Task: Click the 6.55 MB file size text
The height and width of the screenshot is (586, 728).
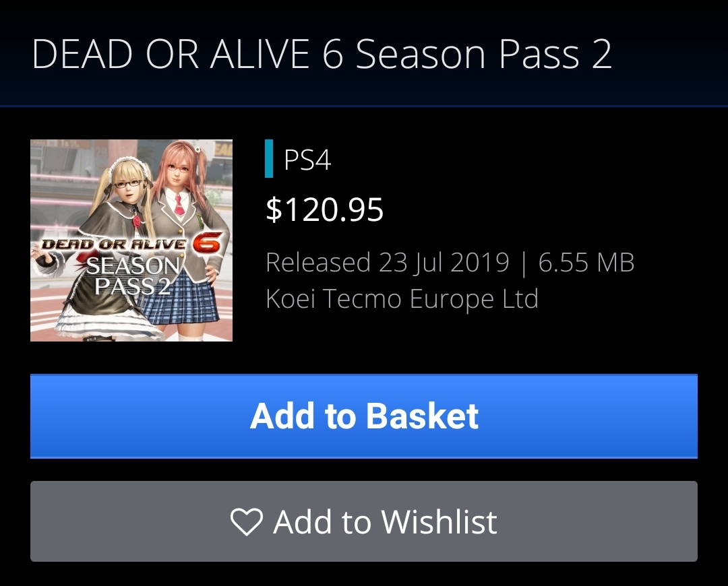Action: coord(586,262)
